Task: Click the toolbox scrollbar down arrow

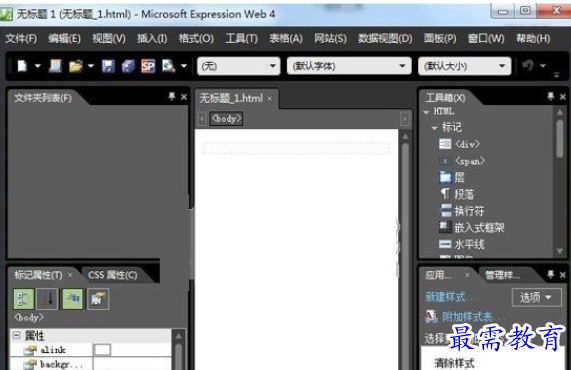Action: pos(560,251)
